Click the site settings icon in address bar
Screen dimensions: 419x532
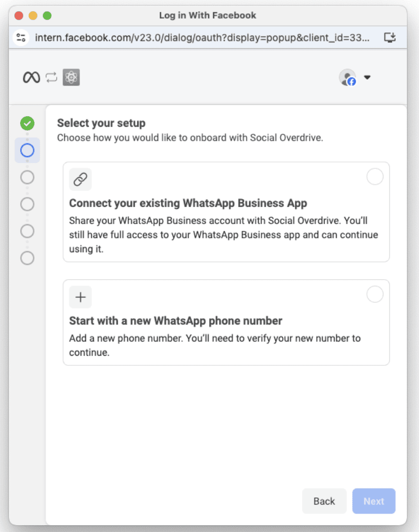21,37
